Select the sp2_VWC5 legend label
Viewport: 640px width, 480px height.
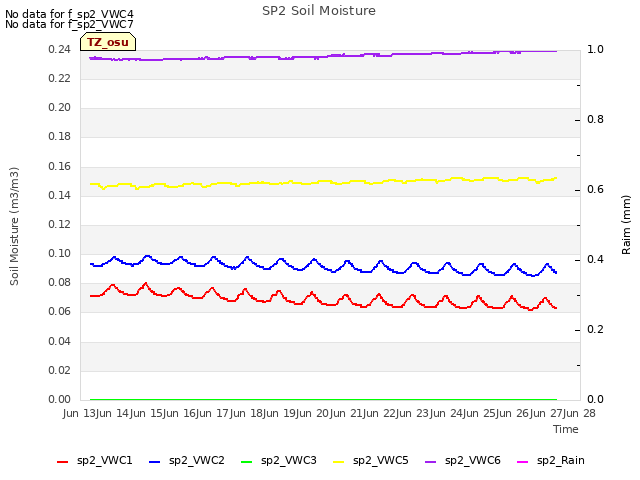[380, 460]
